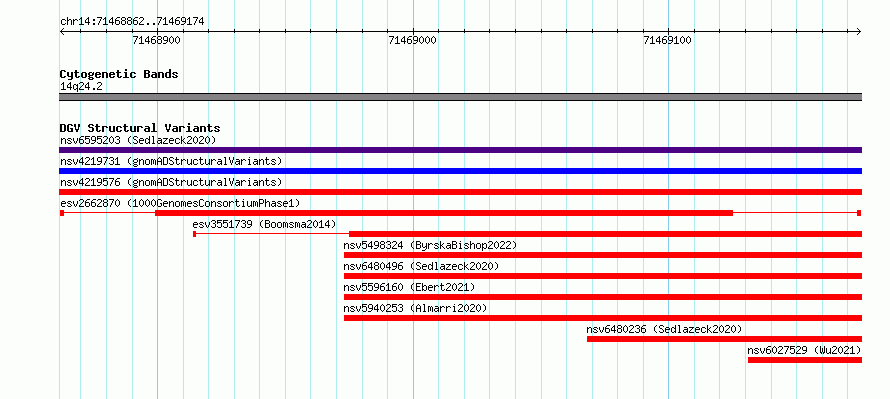This screenshot has width=890, height=399.
Task: Click the nsv6595203 (Sedlazeck2020) label
Action: point(138,140)
